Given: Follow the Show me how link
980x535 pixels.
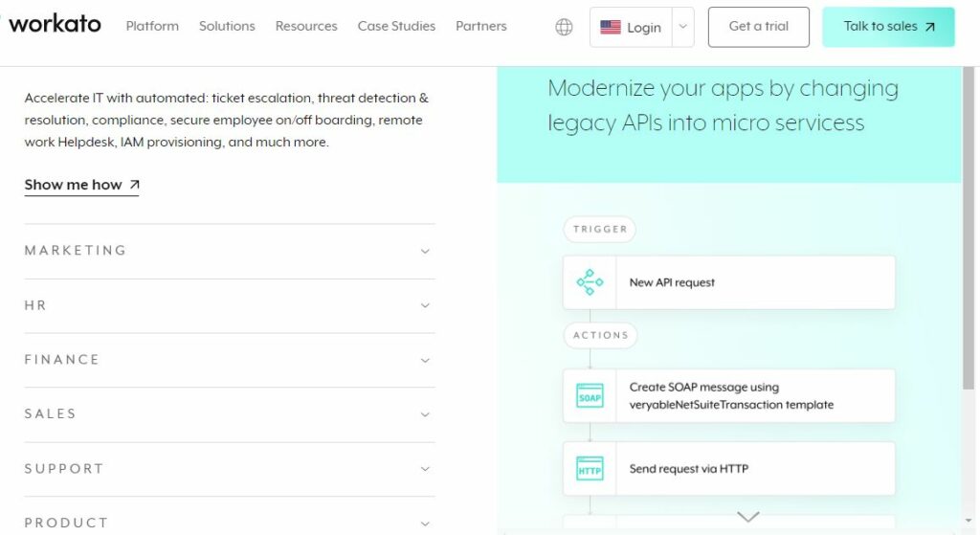Looking at the screenshot, I should pyautogui.click(x=82, y=185).
